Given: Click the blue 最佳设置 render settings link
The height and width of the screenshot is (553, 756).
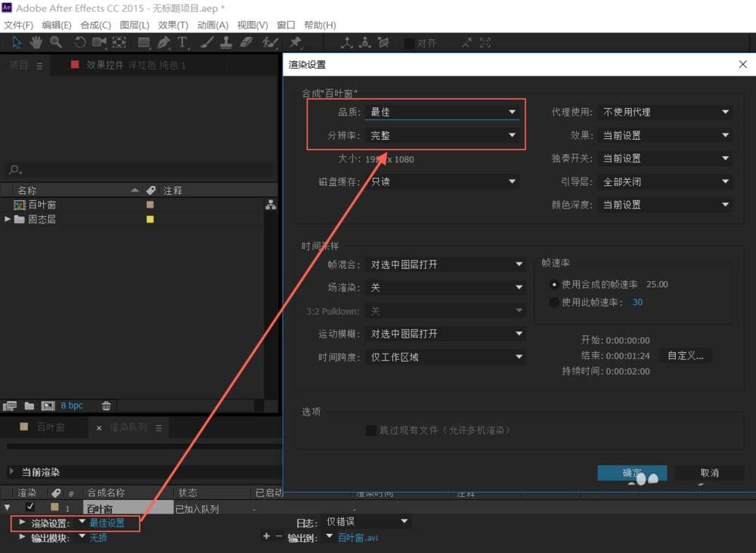Looking at the screenshot, I should [108, 521].
